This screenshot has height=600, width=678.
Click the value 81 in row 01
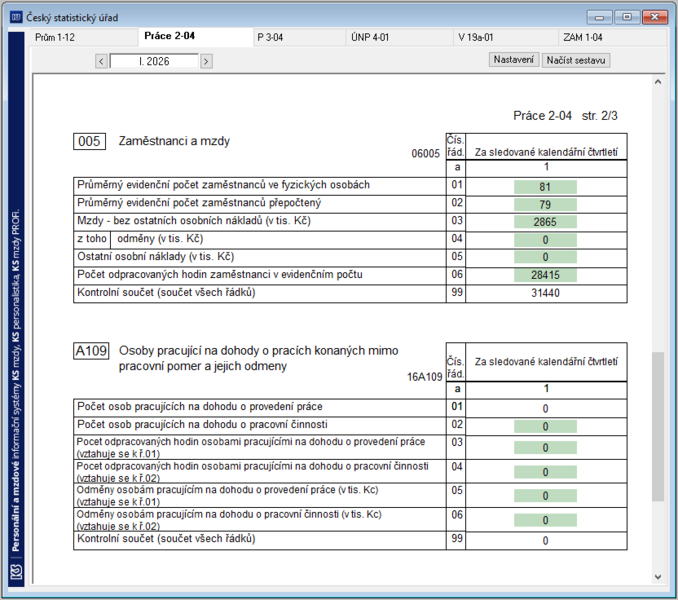pyautogui.click(x=545, y=187)
